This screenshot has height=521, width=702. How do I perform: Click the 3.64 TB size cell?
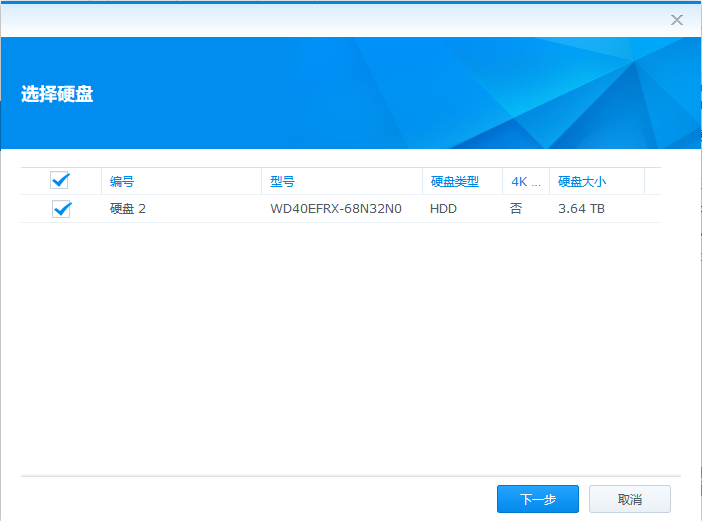(581, 209)
